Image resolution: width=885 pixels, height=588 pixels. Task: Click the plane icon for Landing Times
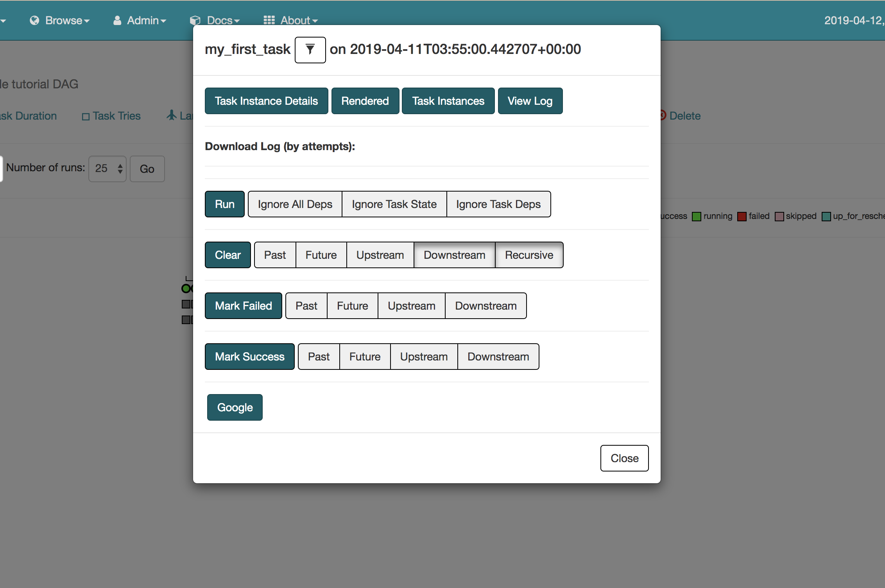click(x=172, y=115)
